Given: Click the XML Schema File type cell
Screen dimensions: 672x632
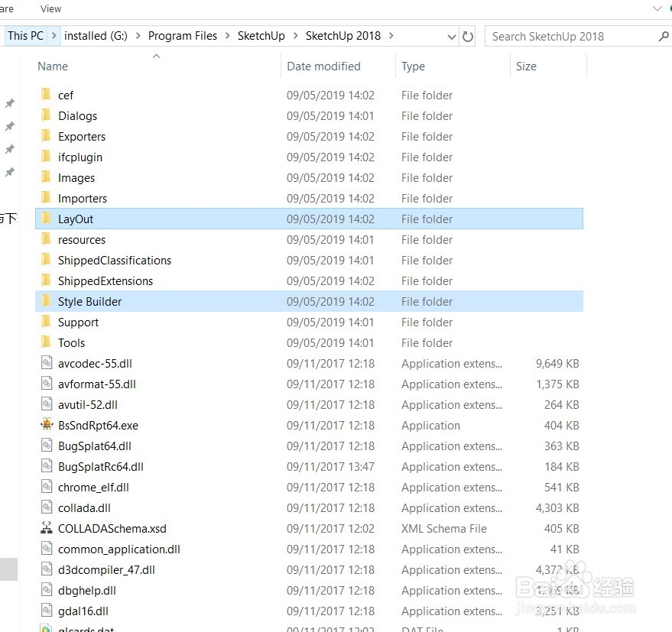Looking at the screenshot, I should (x=444, y=529).
